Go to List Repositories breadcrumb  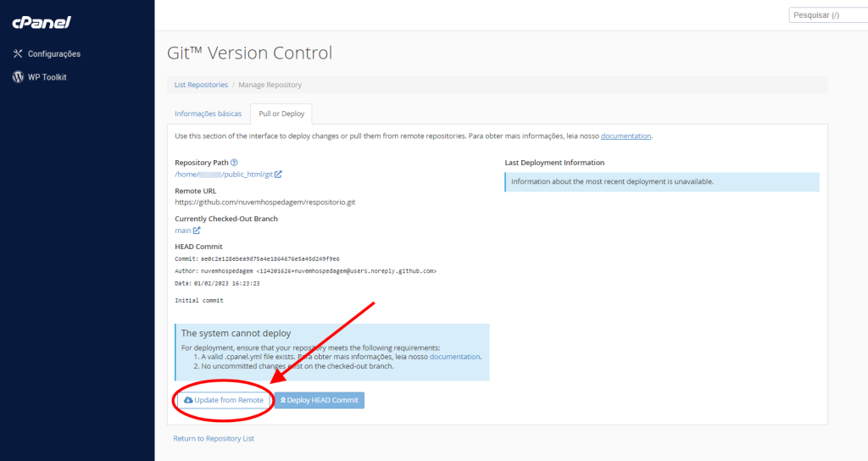tap(201, 85)
